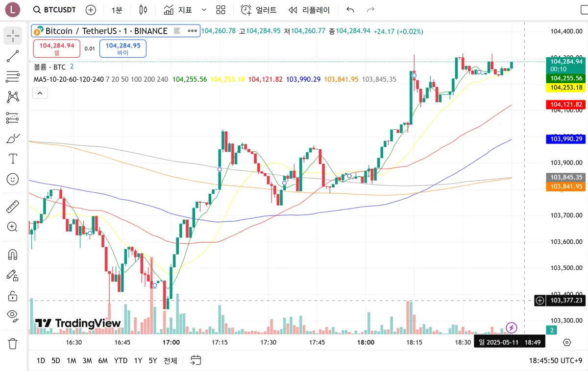This screenshot has height=371, width=588.
Task: Click the BTCUSDT symbol search field
Action: coord(54,10)
